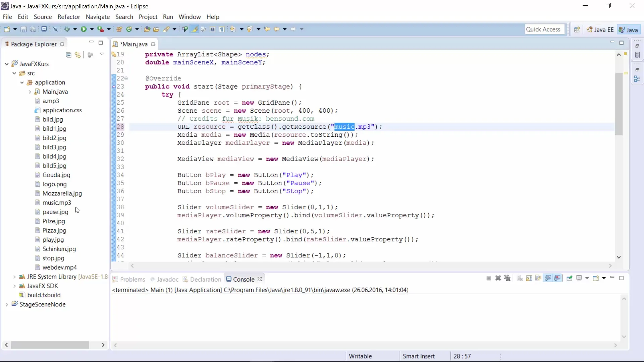Viewport: 644px width, 362px height.
Task: Open Package Explorer view menu triangle
Action: [102, 54]
